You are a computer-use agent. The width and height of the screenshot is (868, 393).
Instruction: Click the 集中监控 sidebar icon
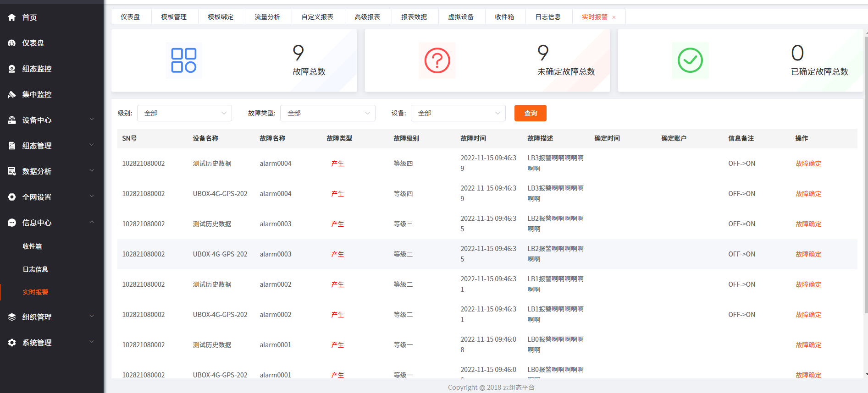(x=12, y=94)
